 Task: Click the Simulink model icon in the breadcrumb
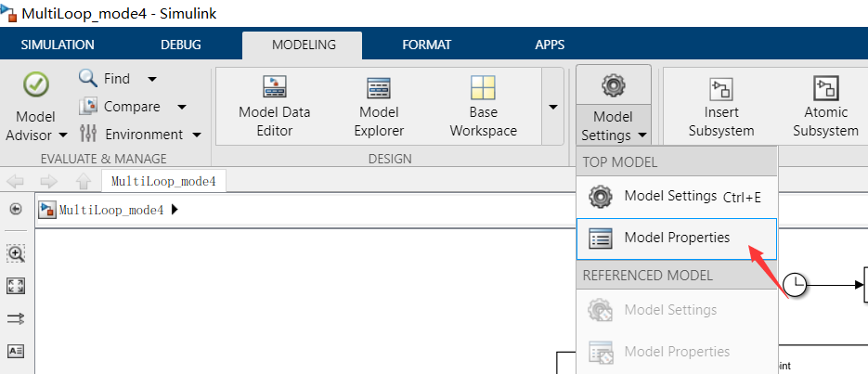[46, 209]
